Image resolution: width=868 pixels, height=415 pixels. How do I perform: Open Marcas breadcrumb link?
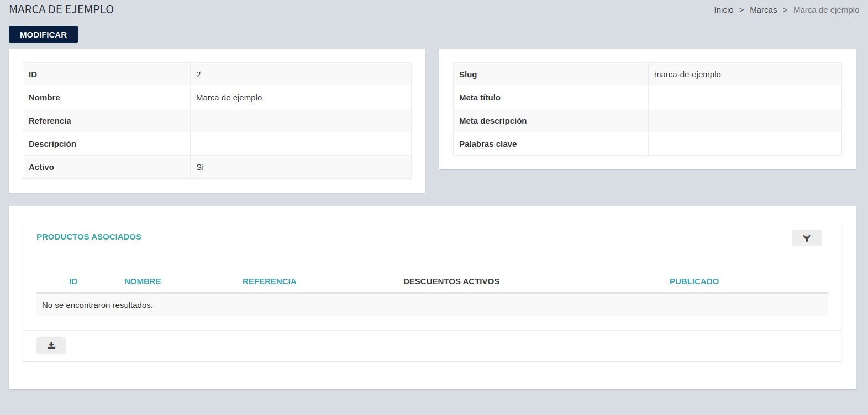763,10
